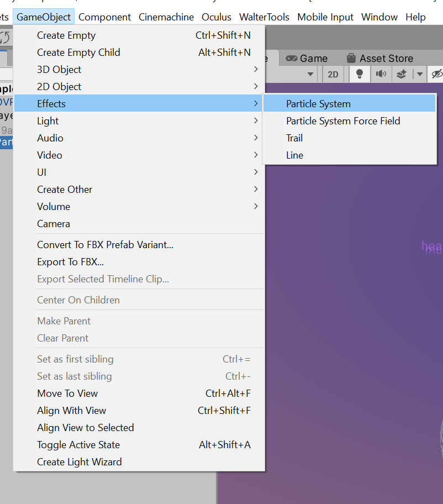
Task: Switch to the Game tab
Action: coord(307,58)
